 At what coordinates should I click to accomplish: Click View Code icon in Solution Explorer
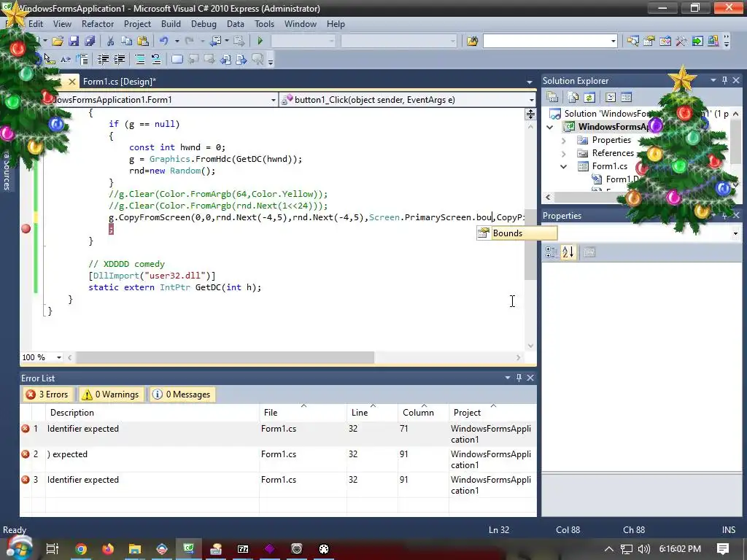[x=611, y=97]
